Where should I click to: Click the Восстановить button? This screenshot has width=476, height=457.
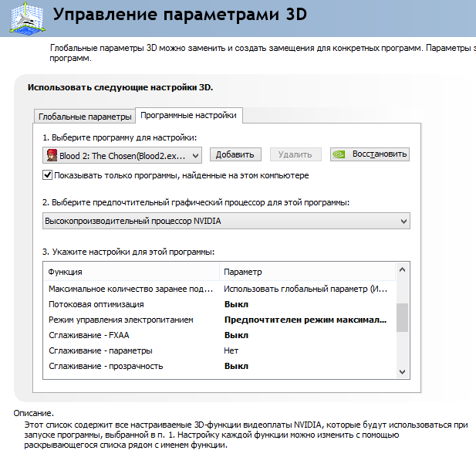pos(370,154)
